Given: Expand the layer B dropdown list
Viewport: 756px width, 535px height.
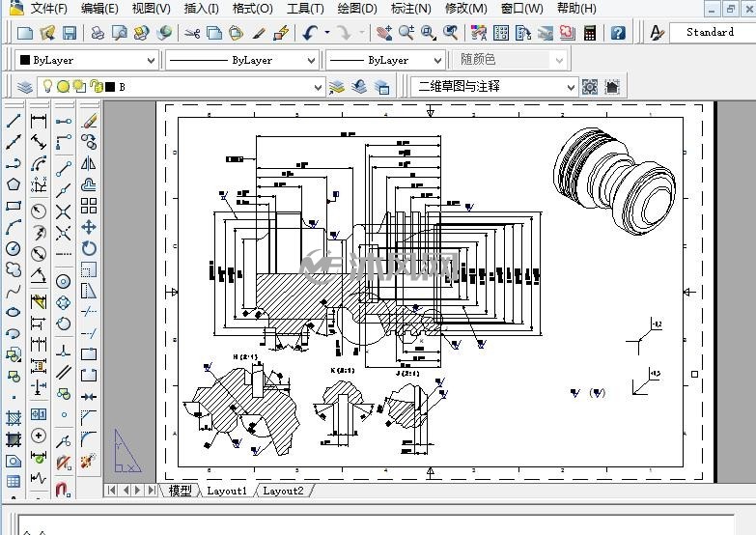Looking at the screenshot, I should pyautogui.click(x=318, y=87).
